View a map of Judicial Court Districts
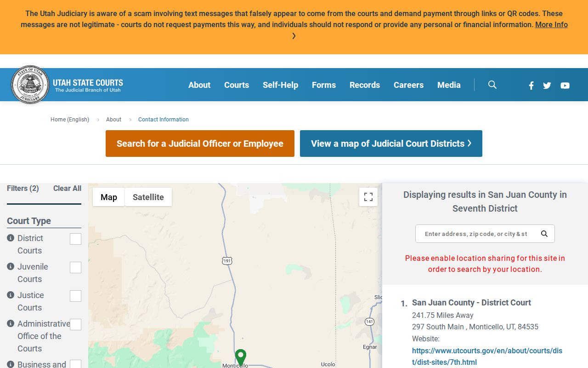This screenshot has height=368, width=588. pyautogui.click(x=391, y=144)
